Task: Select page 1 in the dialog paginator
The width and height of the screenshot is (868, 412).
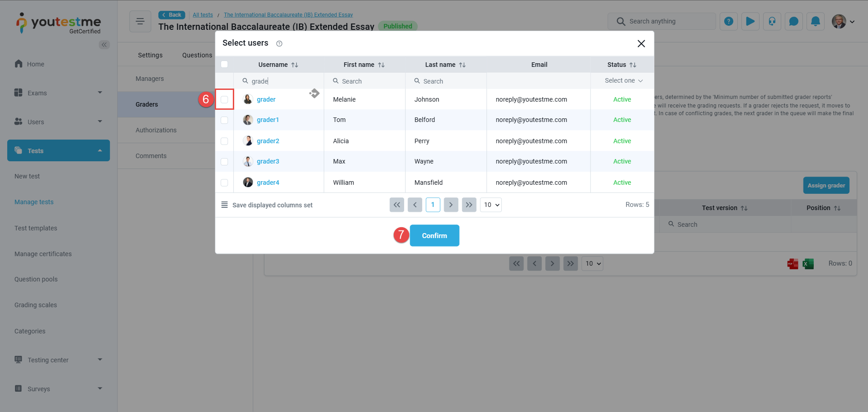Action: 433,205
